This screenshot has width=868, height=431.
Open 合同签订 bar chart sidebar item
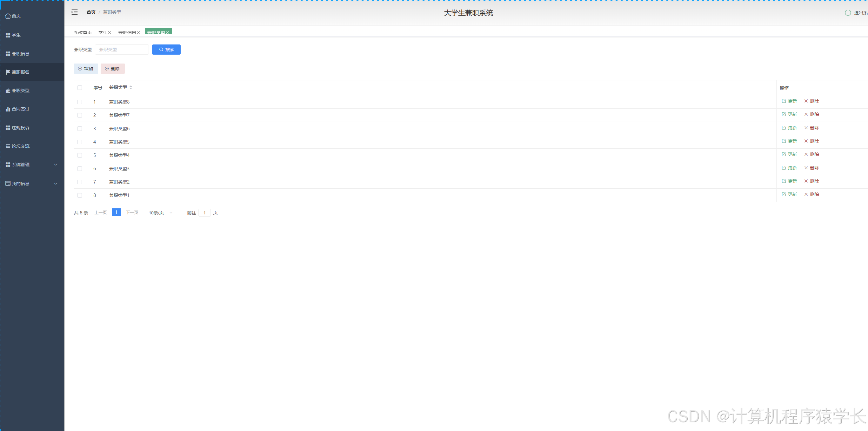(x=20, y=109)
